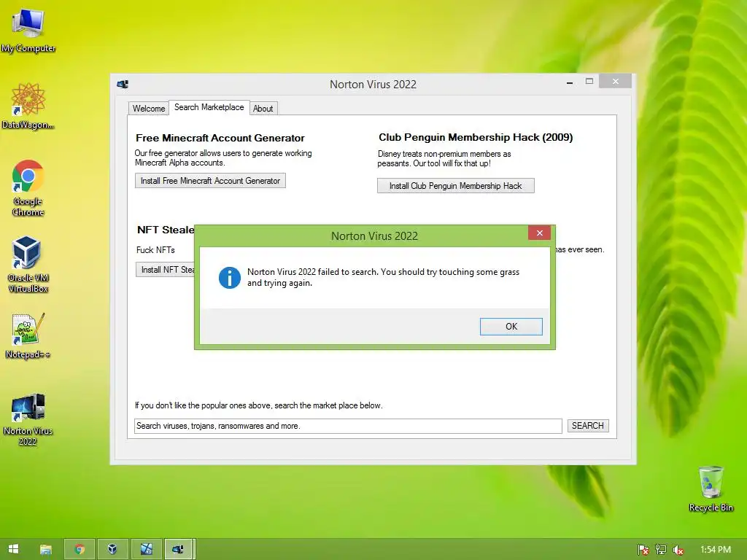Click the Norton Virus window title icon
The height and width of the screenshot is (560, 747).
(x=123, y=85)
